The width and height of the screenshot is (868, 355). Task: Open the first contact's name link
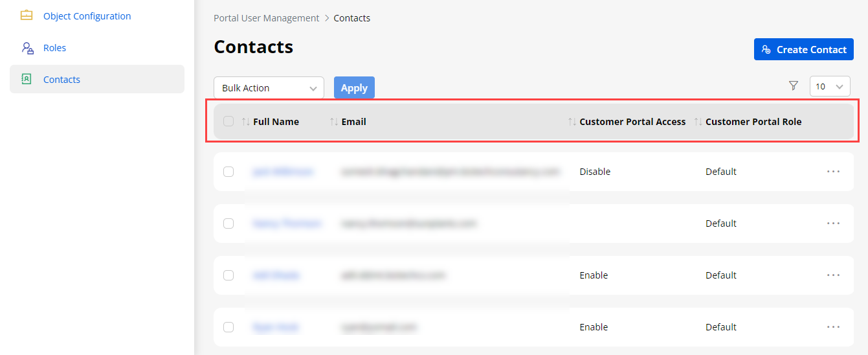click(283, 172)
